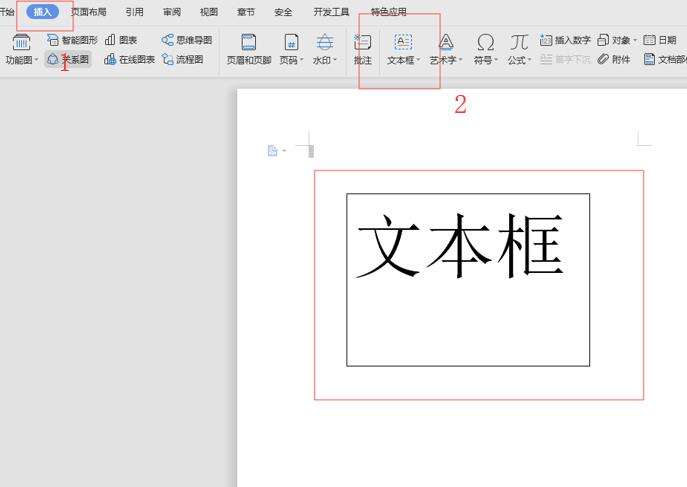Screen dimensions: 687x487
Task: Open the 开发工具 tab
Action: tap(332, 12)
